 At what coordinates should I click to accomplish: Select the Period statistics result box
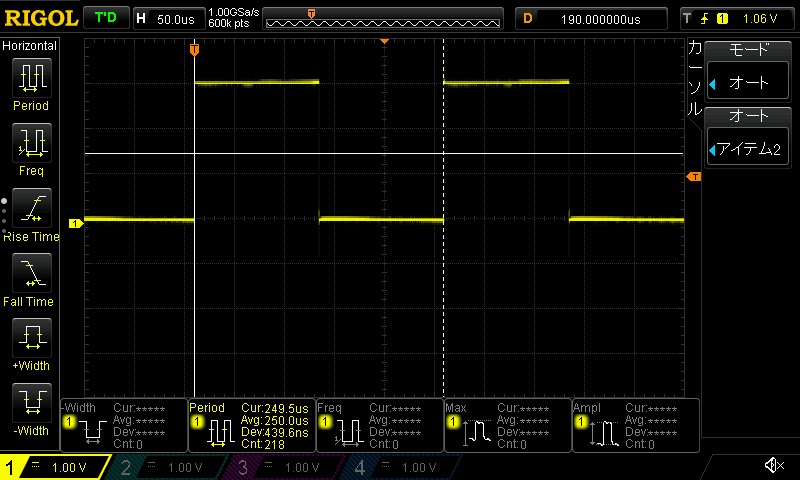coord(251,424)
